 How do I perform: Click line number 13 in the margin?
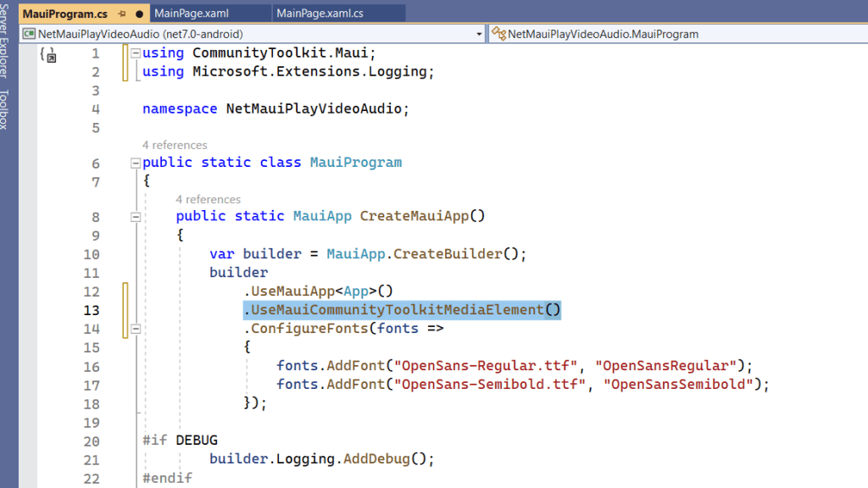click(x=92, y=311)
